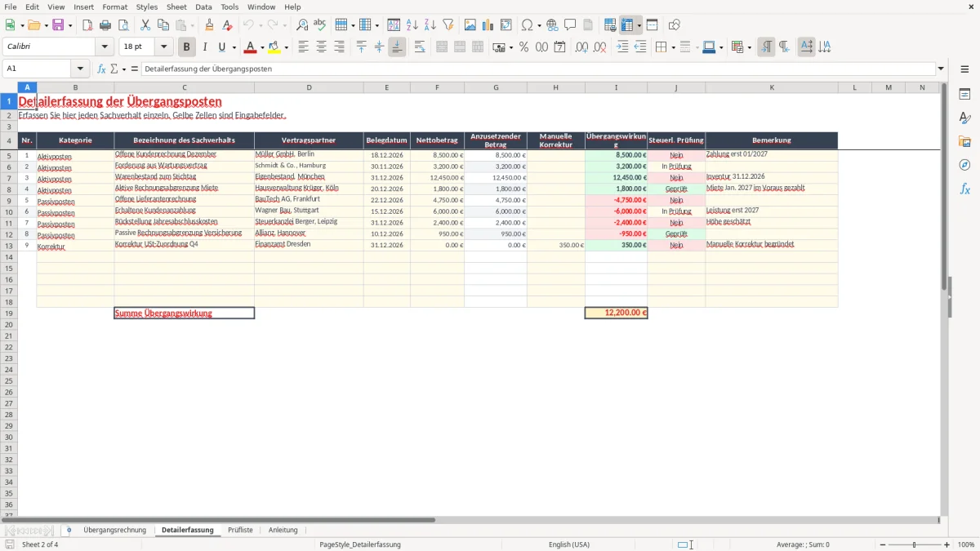
Task: Toggle Align Right
Action: [339, 47]
